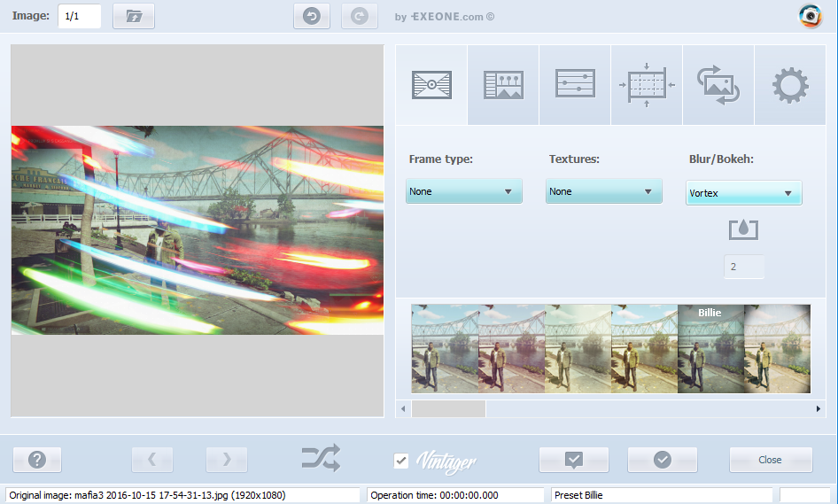Screen dimensions: 838x504
Task: Click the shuffle random preset icon
Action: click(x=320, y=459)
